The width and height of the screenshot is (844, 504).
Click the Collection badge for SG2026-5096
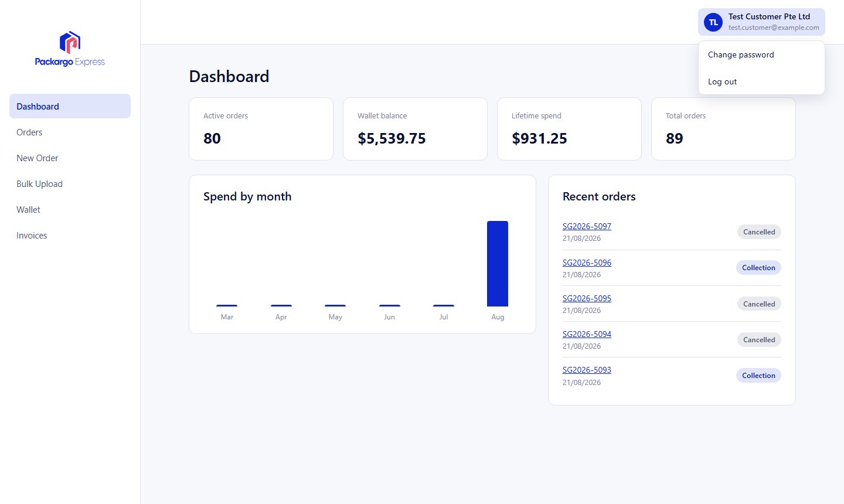[758, 268]
